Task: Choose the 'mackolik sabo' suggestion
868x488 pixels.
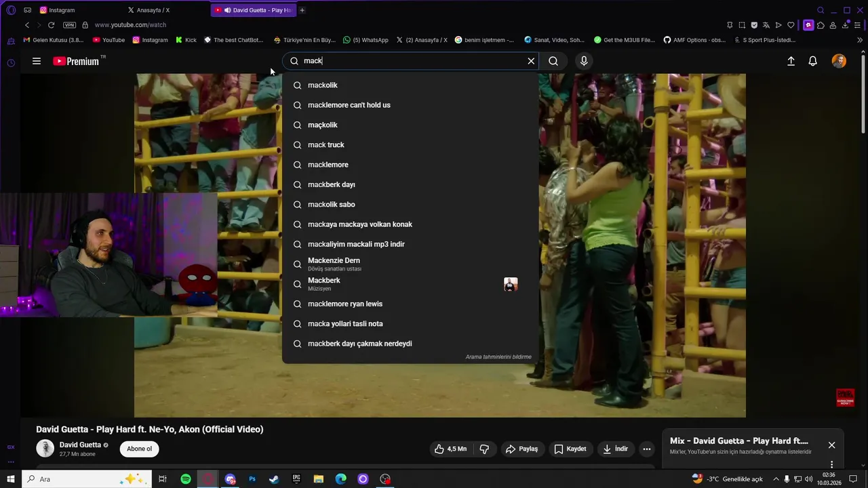Action: pos(410,205)
